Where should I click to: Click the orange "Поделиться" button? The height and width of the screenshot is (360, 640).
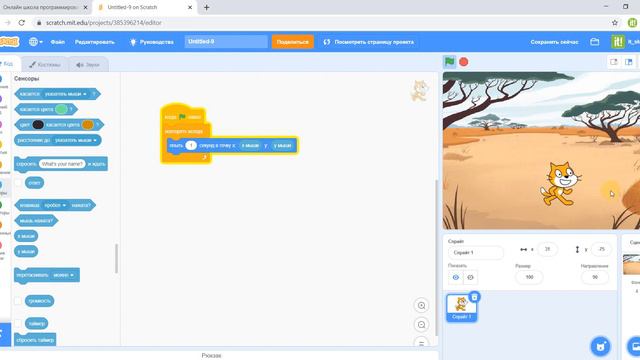coord(293,42)
